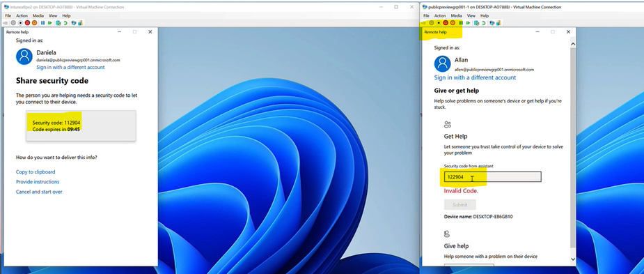
Task: Open Help menu in publicpreviewgrp001-1 window
Action: (485, 15)
